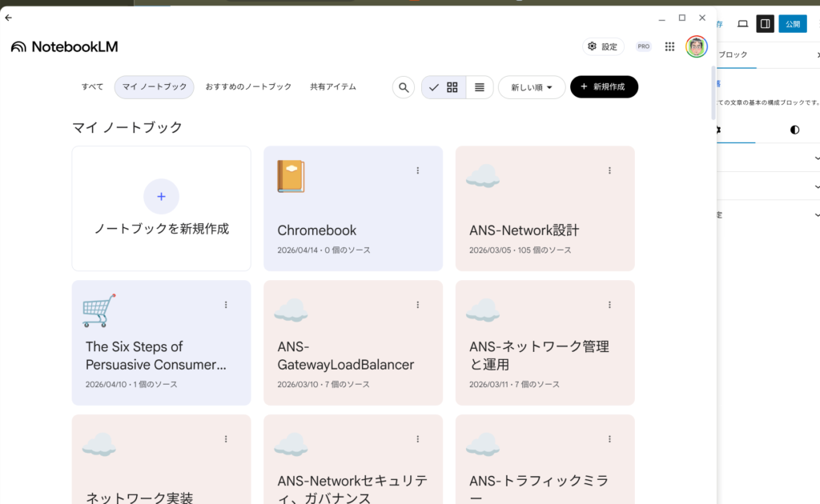Click the back arrow in the window corner
The width and height of the screenshot is (820, 504).
[x=9, y=17]
